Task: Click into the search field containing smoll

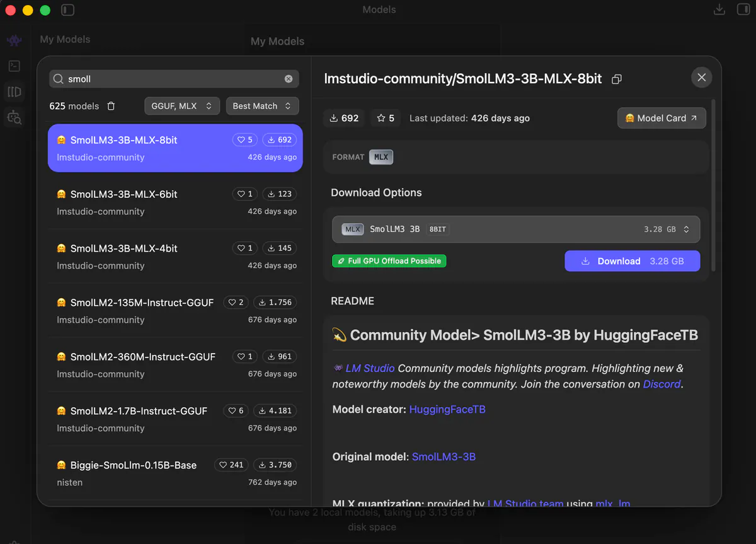Action: pyautogui.click(x=174, y=79)
